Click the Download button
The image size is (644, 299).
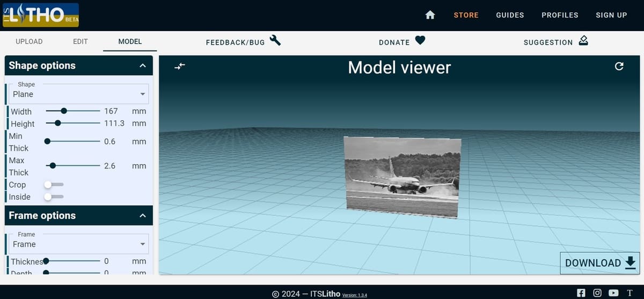600,262
